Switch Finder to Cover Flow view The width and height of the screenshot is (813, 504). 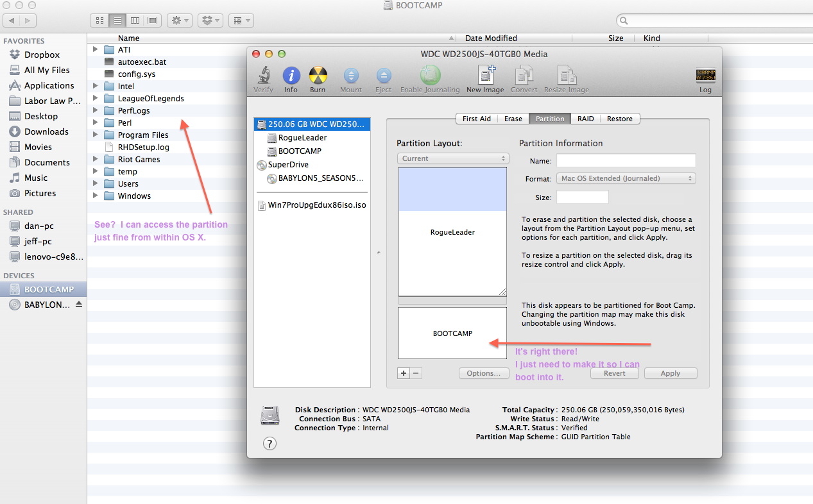pos(152,21)
